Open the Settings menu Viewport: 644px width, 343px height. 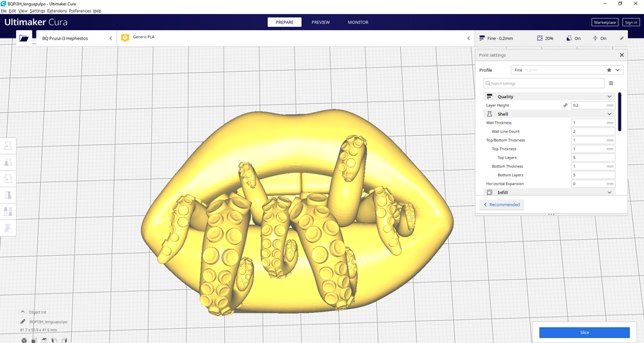click(x=37, y=11)
